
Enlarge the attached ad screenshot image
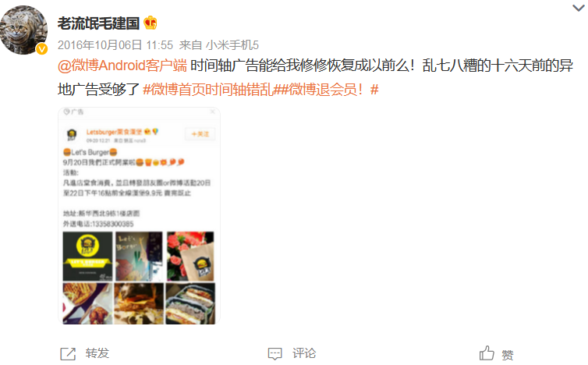coord(139,216)
